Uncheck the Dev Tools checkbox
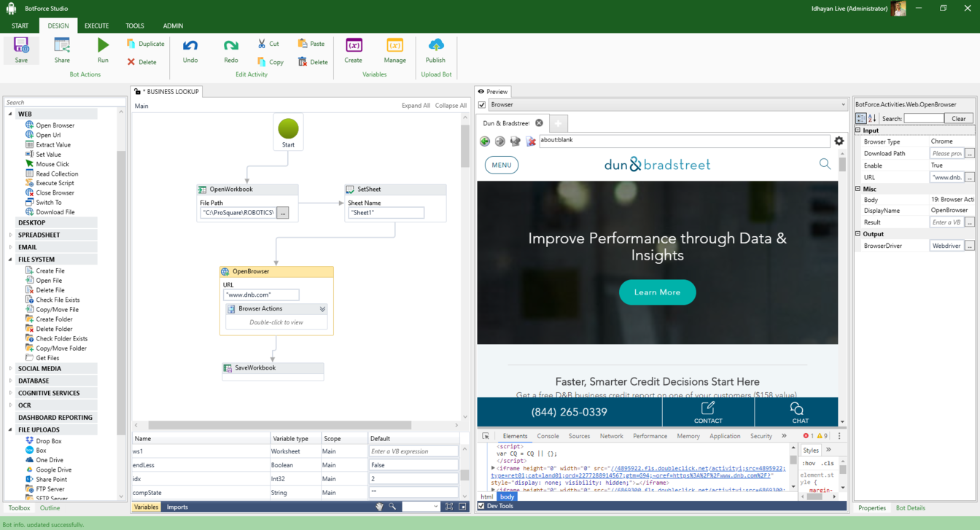This screenshot has height=530, width=980. (x=481, y=506)
